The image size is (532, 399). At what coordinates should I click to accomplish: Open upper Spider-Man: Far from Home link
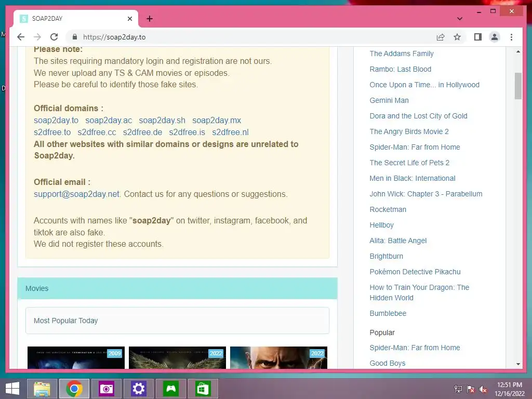pyautogui.click(x=415, y=147)
